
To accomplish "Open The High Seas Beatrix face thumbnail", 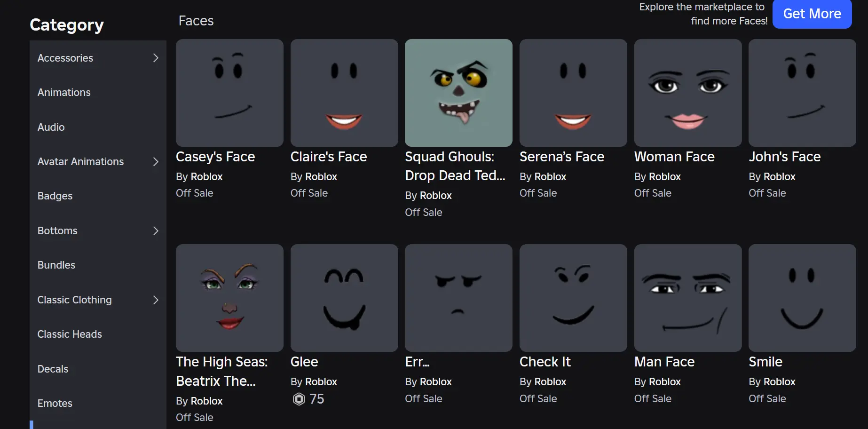I will click(x=229, y=298).
